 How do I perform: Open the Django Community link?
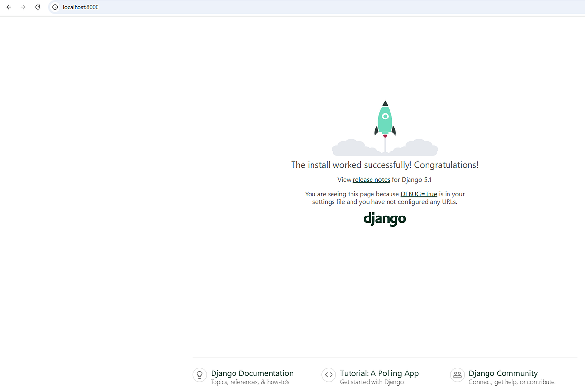(x=503, y=373)
